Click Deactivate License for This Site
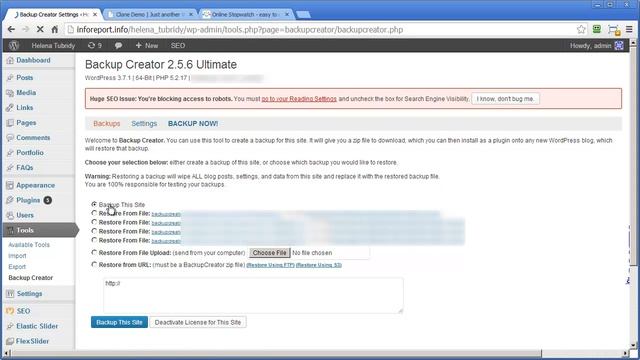Image resolution: width=640 pixels, height=360 pixels. [198, 322]
